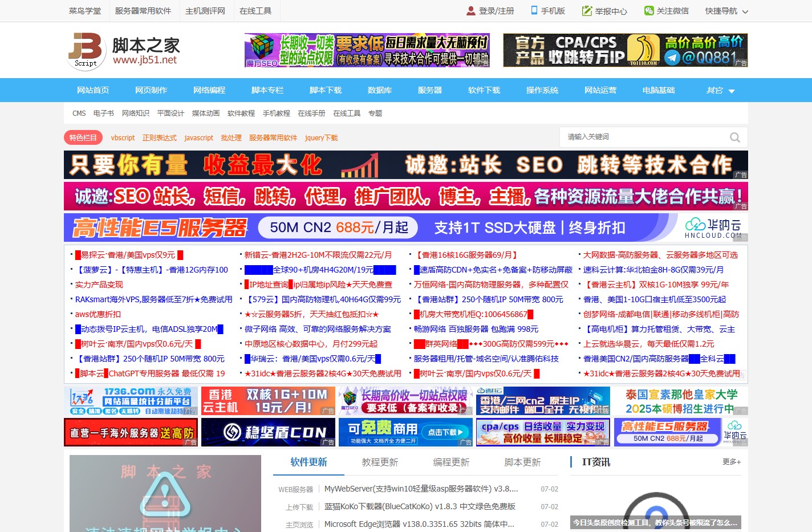Click the WeChat follow icon
Viewport: 812px width, 532px height.
coord(649,11)
